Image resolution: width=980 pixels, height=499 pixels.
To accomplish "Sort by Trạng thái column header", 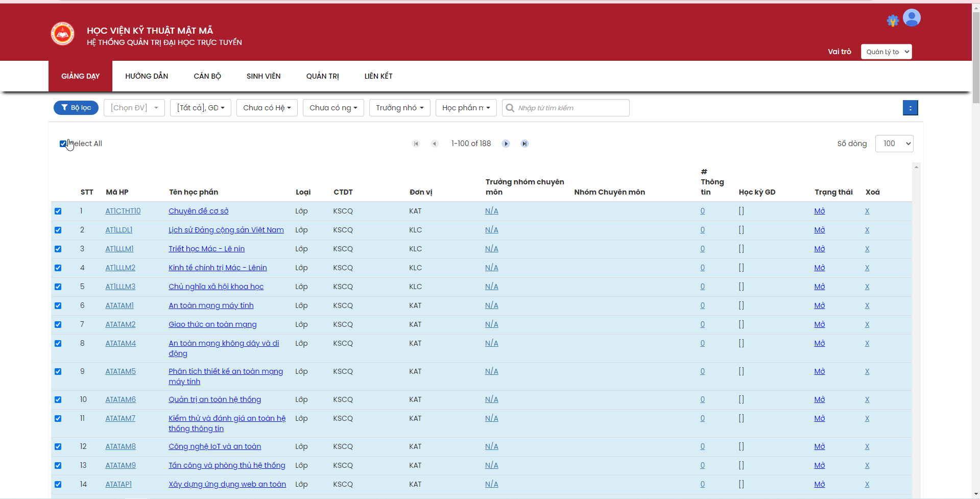I will click(833, 192).
